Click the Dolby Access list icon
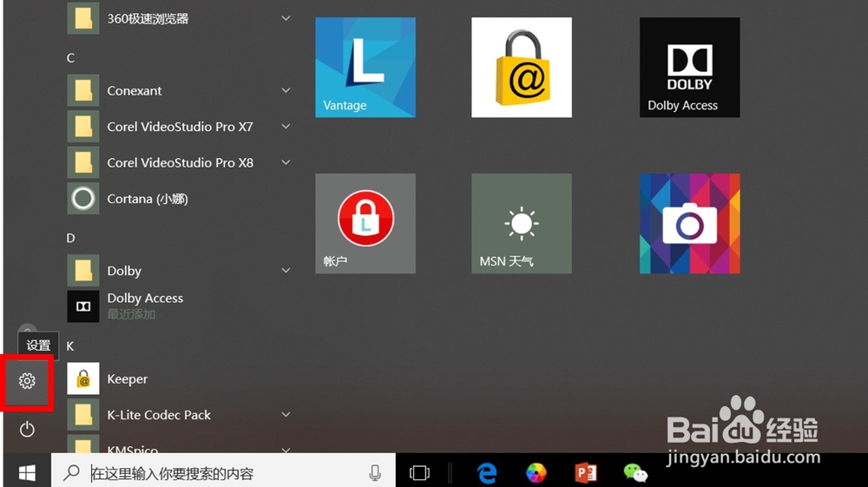868x487 pixels. coord(83,306)
